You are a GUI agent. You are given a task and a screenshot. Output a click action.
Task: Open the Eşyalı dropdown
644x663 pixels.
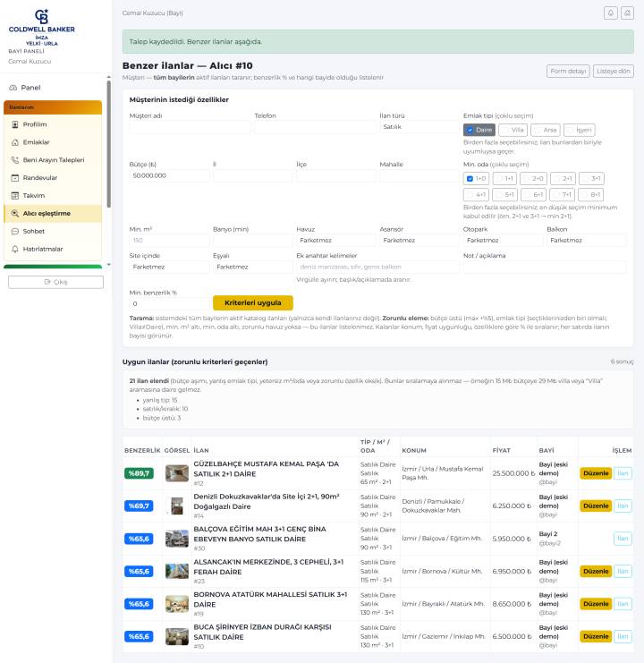tap(253, 267)
